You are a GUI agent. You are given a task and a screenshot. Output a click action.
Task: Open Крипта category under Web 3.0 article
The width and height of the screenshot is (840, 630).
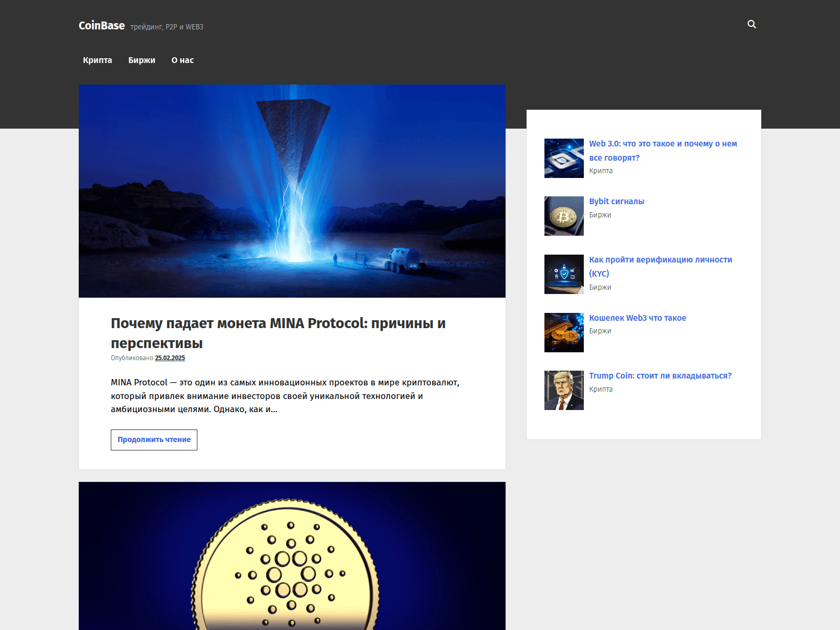[x=601, y=171]
